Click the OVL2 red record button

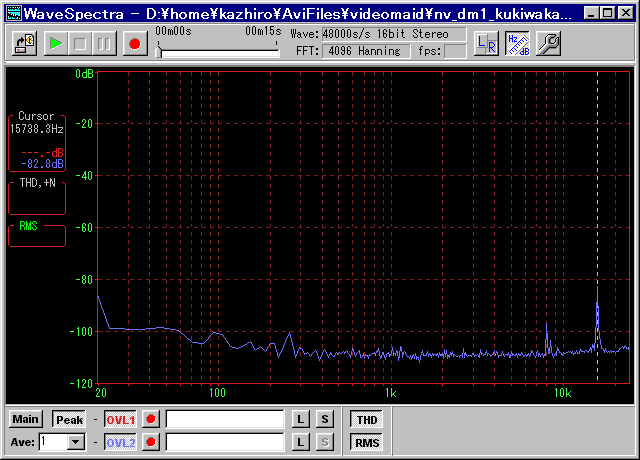[151, 442]
